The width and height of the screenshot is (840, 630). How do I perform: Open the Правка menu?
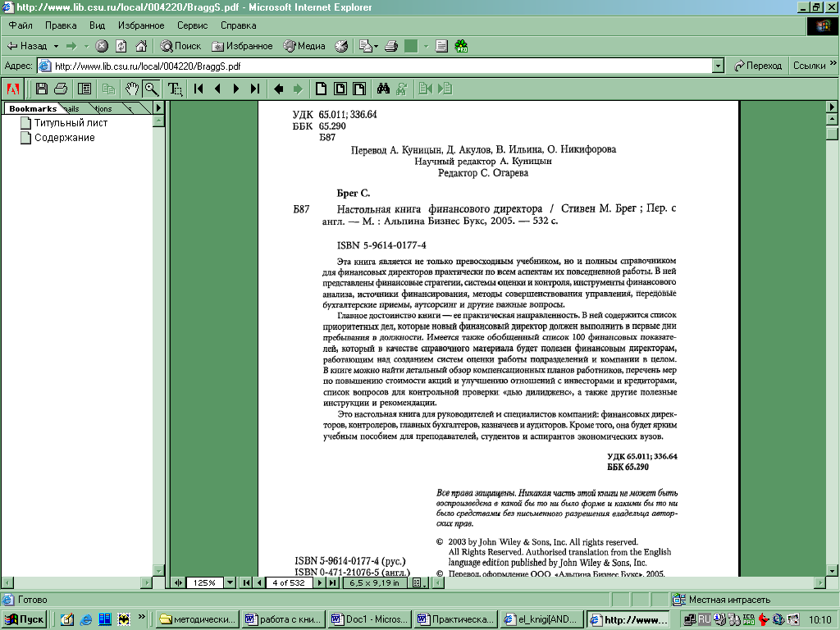click(61, 25)
